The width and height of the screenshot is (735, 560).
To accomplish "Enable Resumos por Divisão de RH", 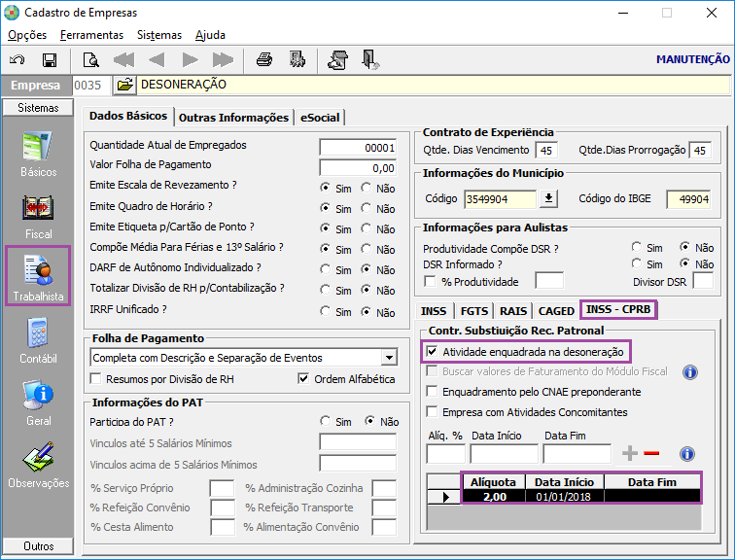I will click(95, 378).
